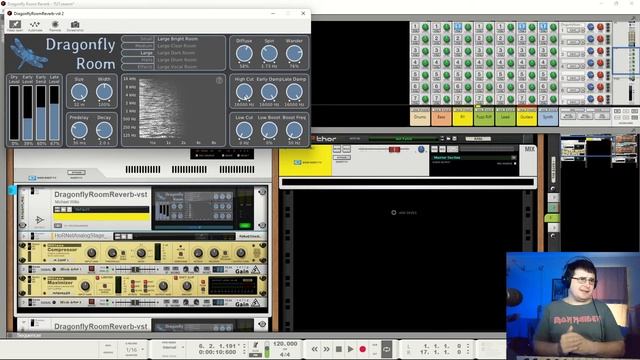Viewport: 640px width, 360px height.
Task: Open the 1/16 quantize value dropdown
Action: [x=135, y=350]
